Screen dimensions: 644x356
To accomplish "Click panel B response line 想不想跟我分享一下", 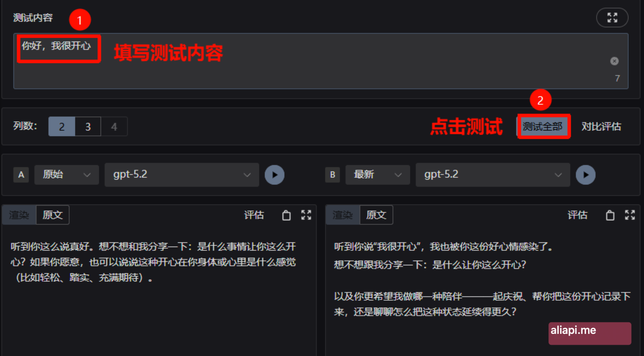I will coord(430,265).
